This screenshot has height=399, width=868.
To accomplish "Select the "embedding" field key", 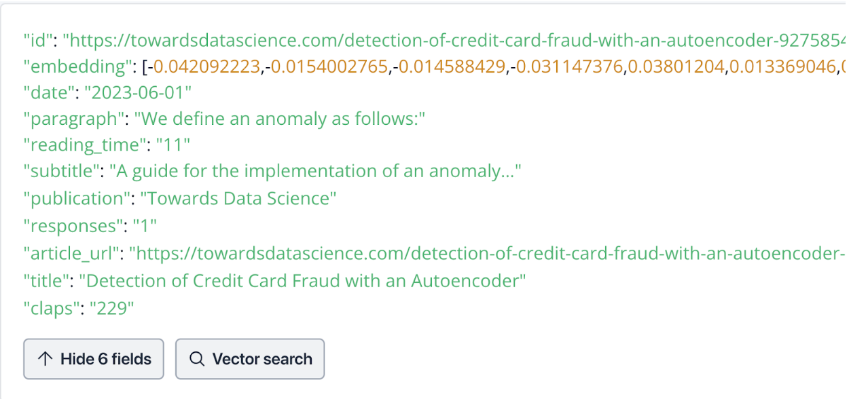I will (76, 66).
